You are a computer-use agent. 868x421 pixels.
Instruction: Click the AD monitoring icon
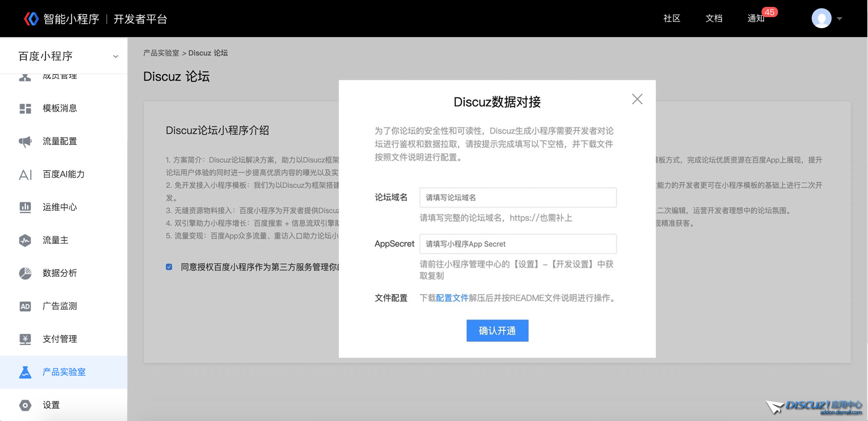25,306
